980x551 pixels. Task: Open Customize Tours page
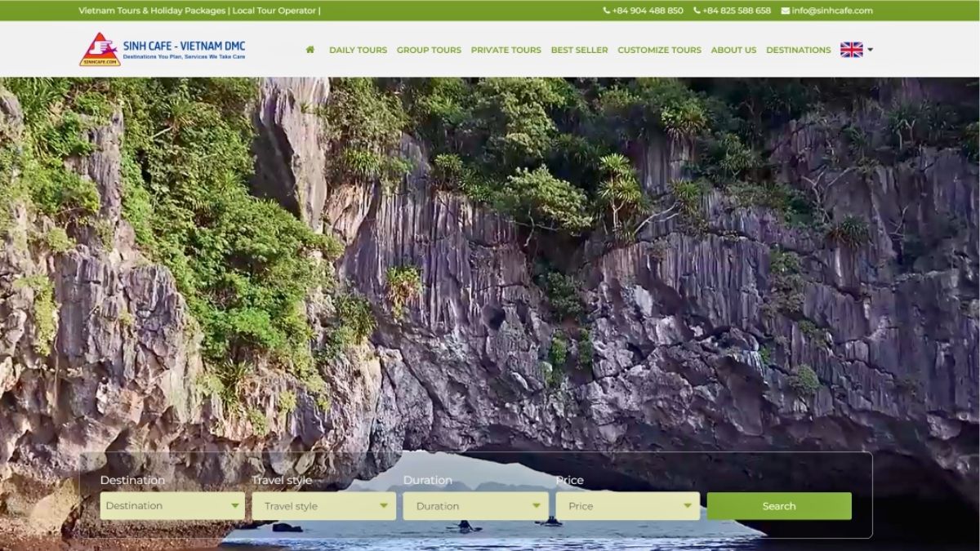(x=660, y=50)
